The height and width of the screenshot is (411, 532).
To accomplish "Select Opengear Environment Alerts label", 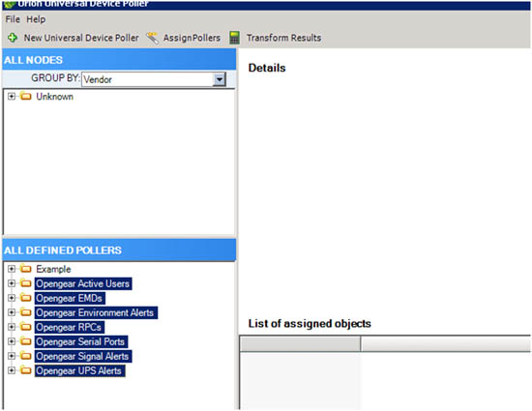I will (96, 312).
